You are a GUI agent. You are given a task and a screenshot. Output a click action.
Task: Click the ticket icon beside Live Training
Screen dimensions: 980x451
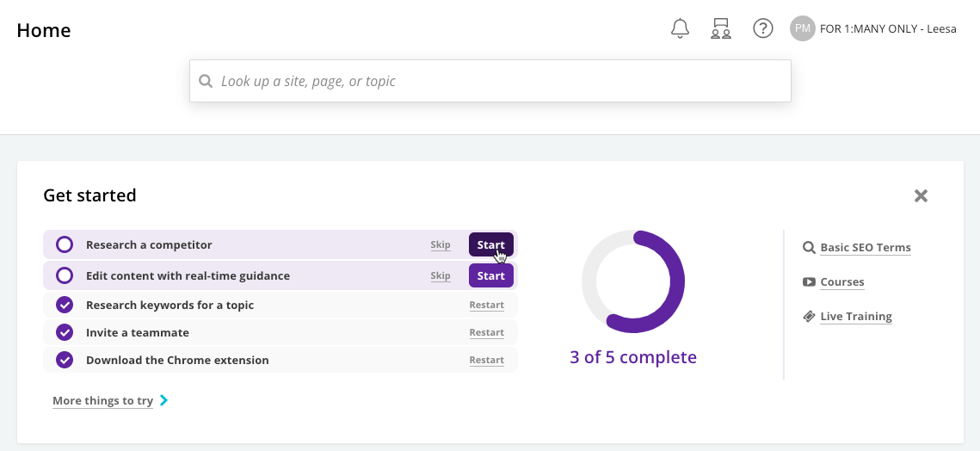click(x=809, y=317)
